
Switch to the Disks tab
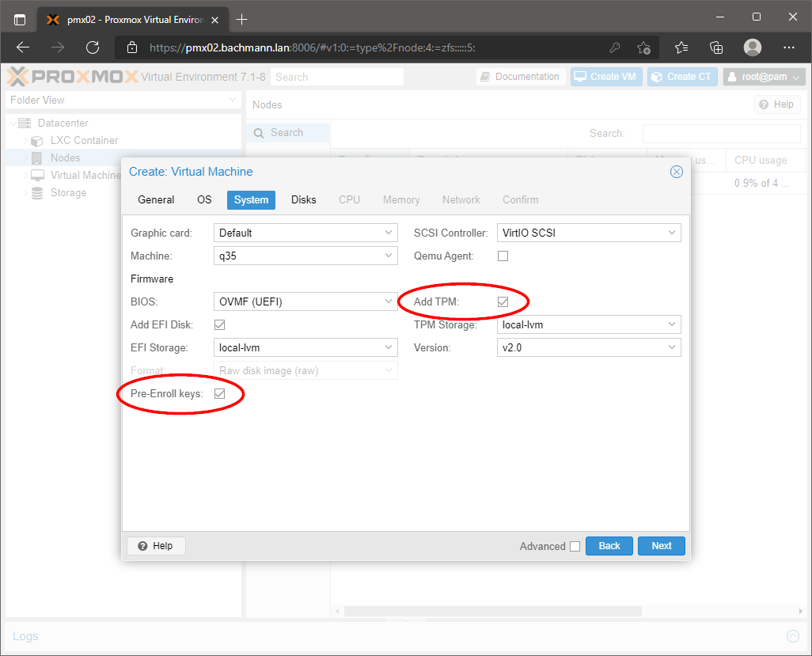coord(303,200)
